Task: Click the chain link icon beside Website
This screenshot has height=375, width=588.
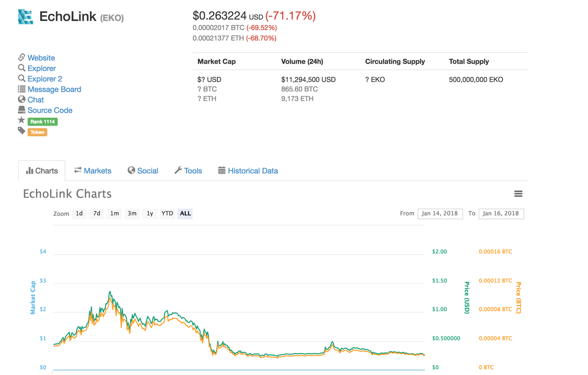Action: point(22,57)
